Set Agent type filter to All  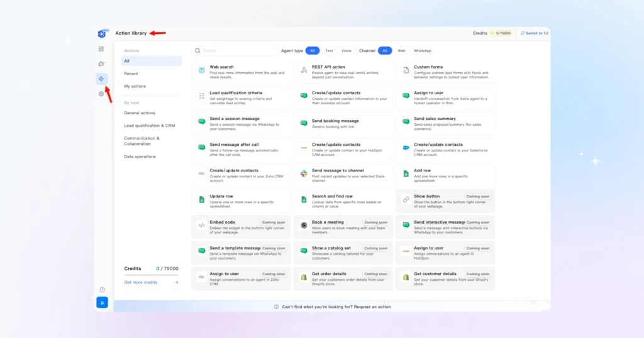coord(313,51)
